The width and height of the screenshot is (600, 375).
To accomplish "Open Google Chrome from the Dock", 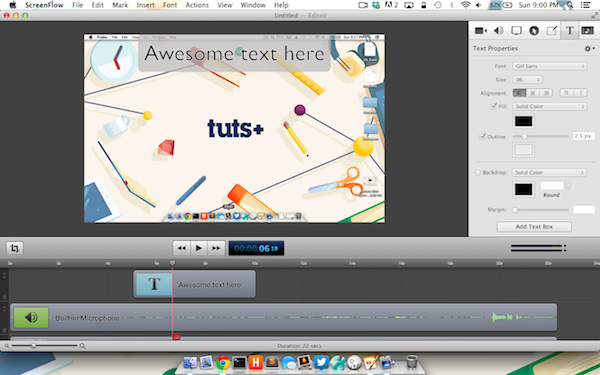I will (x=223, y=362).
